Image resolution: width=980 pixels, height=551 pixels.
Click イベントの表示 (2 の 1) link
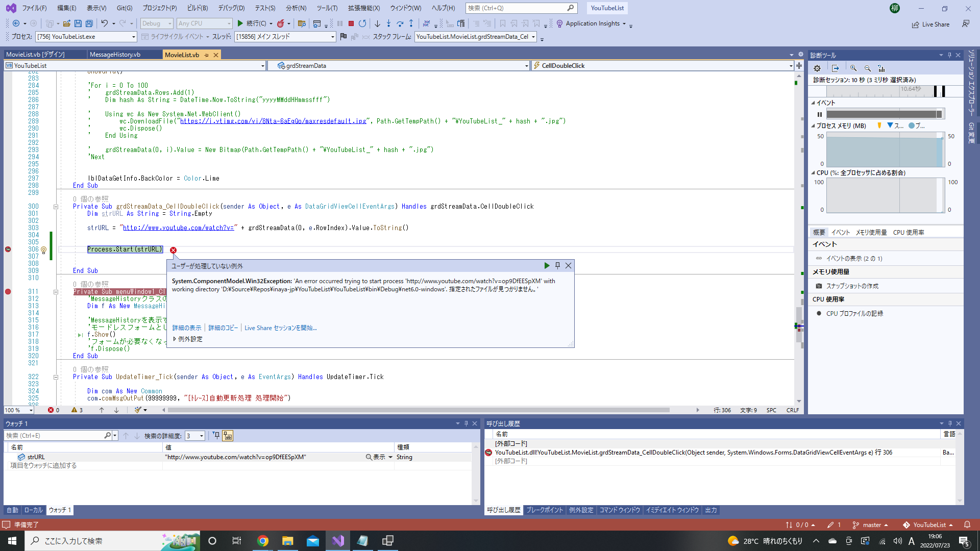[x=854, y=259]
